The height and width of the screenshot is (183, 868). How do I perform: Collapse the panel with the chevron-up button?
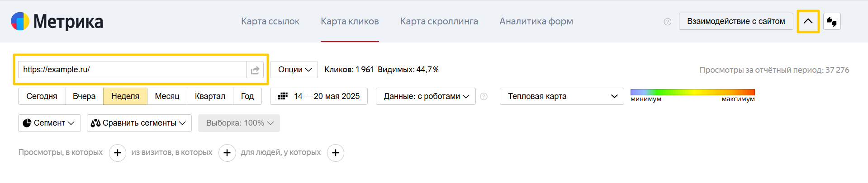point(808,21)
